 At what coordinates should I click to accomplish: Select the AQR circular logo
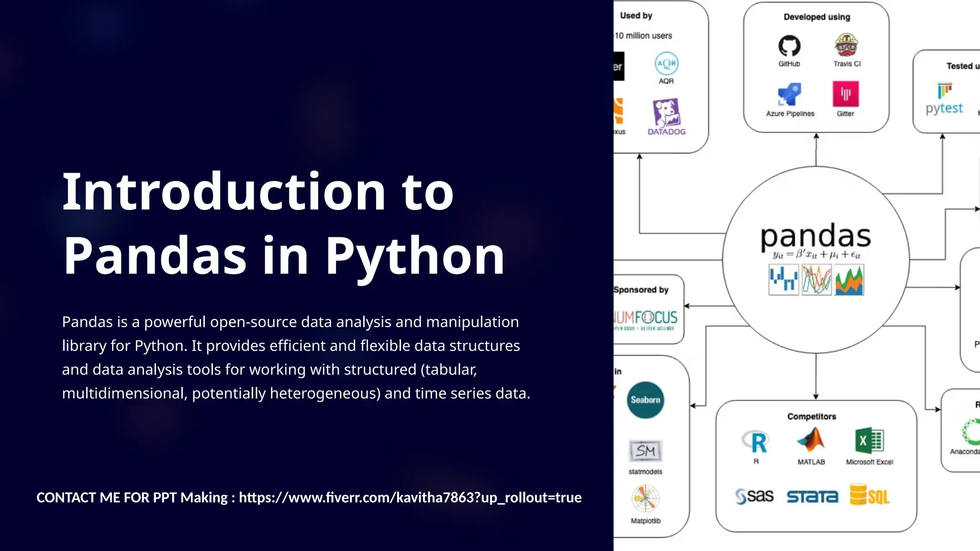[x=667, y=64]
